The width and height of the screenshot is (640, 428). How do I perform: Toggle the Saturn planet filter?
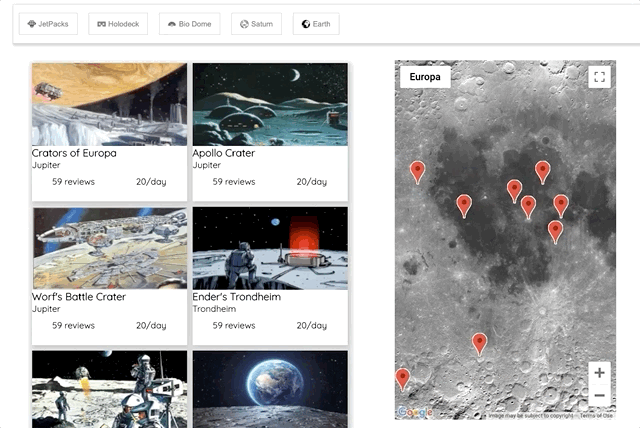click(256, 24)
